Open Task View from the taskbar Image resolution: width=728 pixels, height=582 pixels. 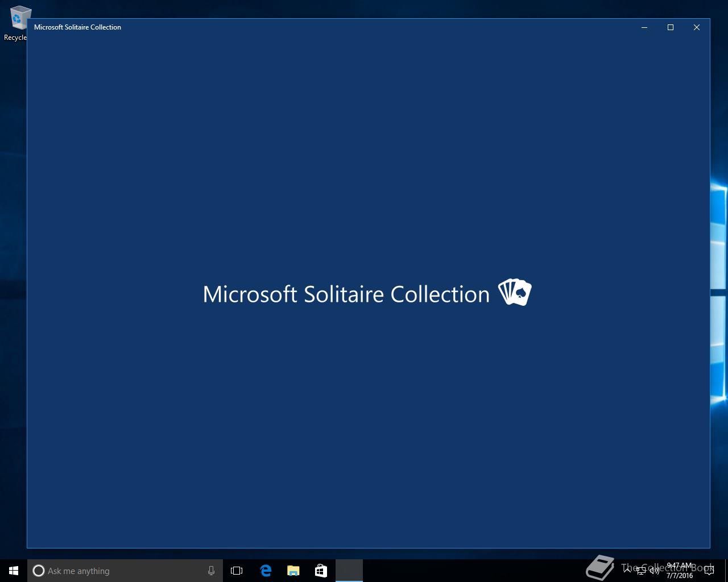tap(237, 571)
